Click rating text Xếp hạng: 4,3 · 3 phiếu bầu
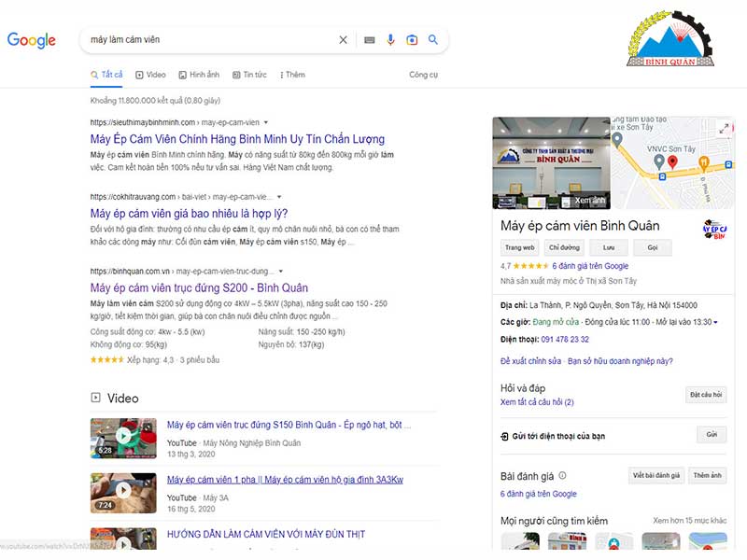The height and width of the screenshot is (560, 747). (x=173, y=360)
